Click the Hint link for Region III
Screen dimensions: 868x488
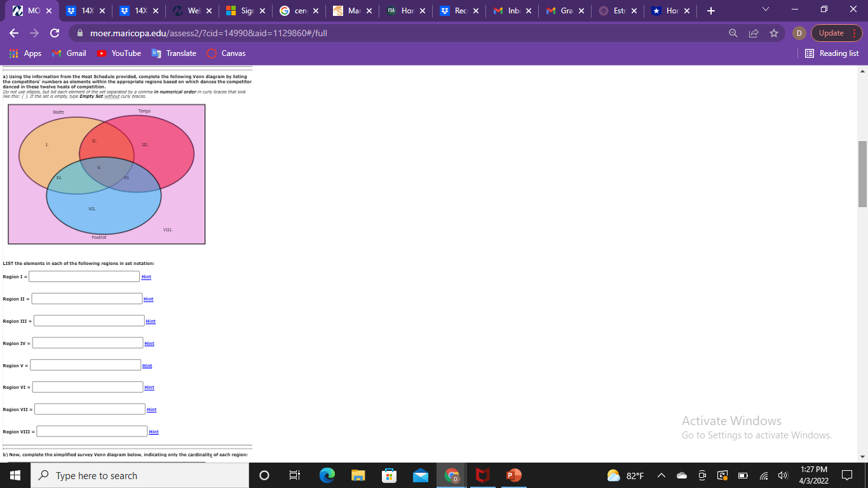(x=151, y=322)
